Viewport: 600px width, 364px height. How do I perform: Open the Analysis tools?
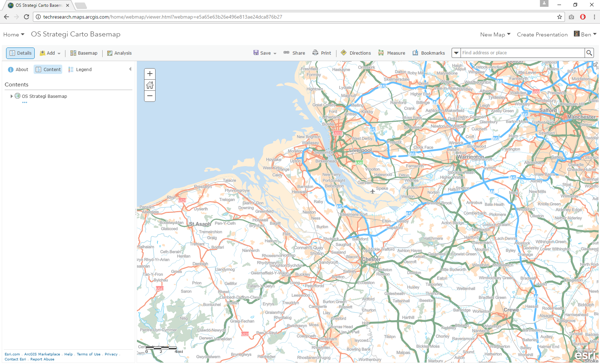(119, 53)
